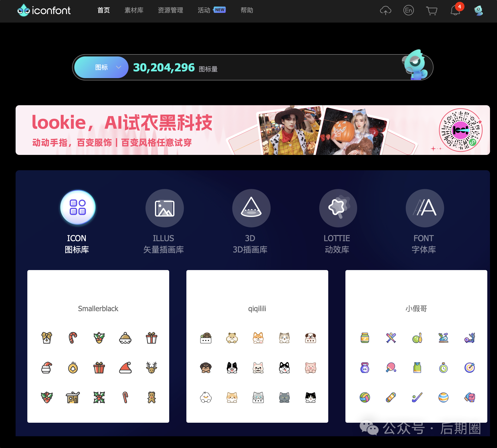
Task: Open the Smallerblack icon collection
Action: [x=98, y=309]
